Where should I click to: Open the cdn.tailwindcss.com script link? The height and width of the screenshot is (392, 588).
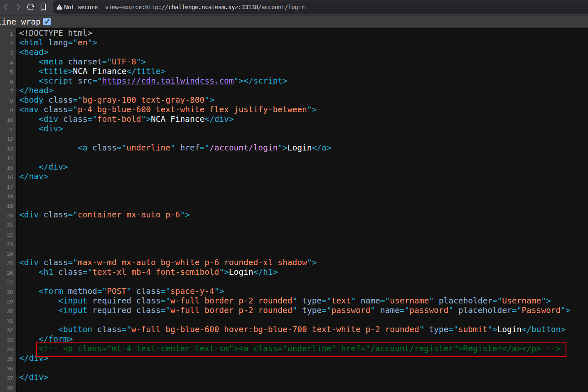[168, 81]
